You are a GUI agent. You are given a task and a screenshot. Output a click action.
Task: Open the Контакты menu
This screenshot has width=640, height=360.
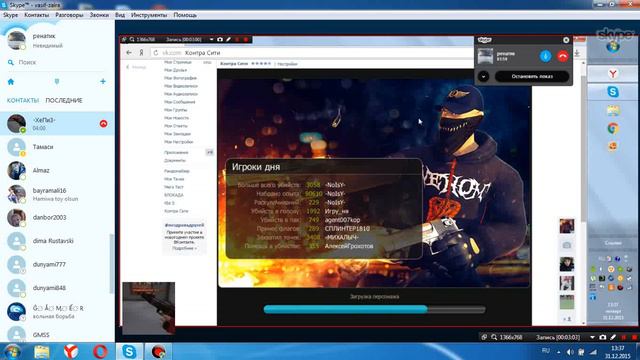click(36, 15)
